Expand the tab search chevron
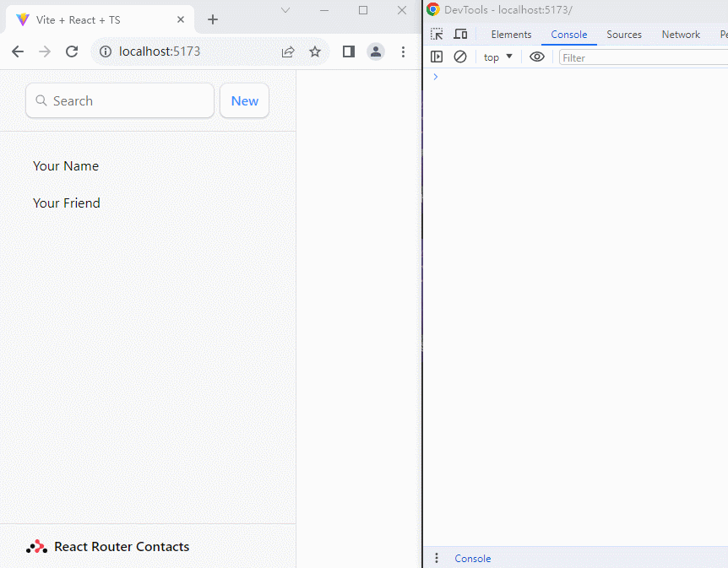The image size is (728, 568). tap(285, 10)
